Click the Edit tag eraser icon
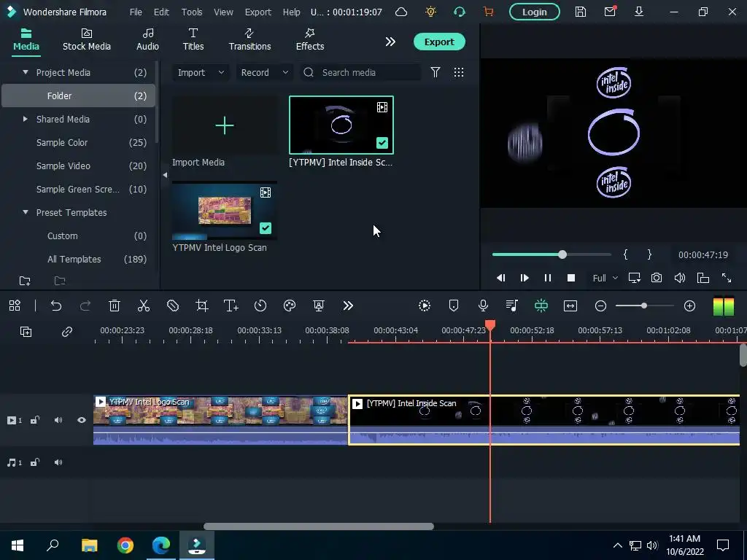The image size is (747, 560). (x=172, y=306)
